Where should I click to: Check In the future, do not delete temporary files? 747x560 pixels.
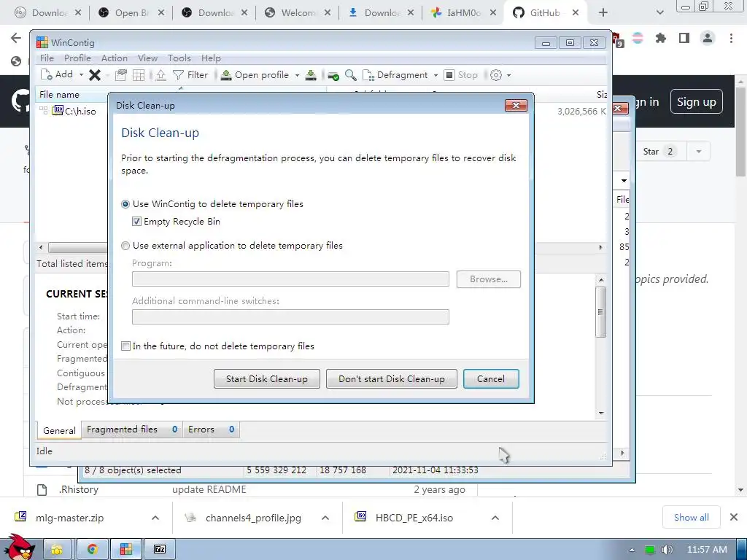[125, 346]
